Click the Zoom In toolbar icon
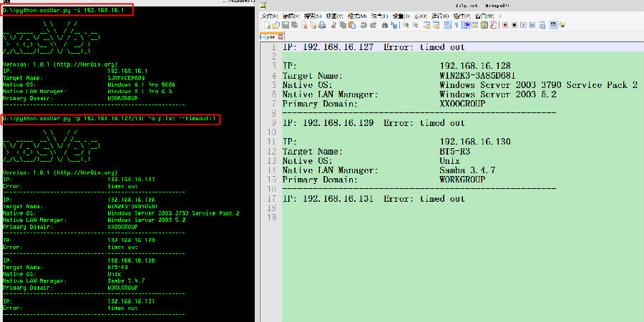Image resolution: width=644 pixels, height=322 pixels. [x=405, y=25]
